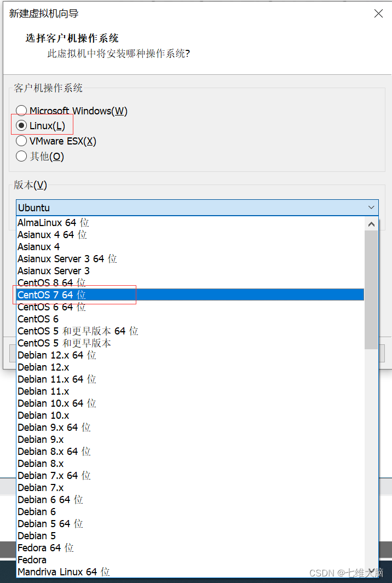Select the 32-bit Debian 10.x entry
Screen dimensions: 392x583
pos(191,415)
